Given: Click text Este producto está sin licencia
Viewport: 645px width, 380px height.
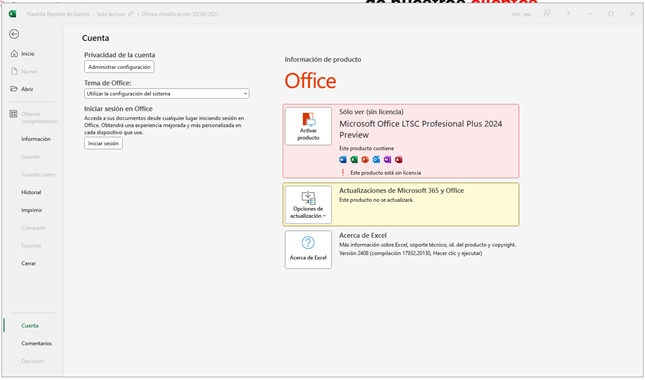Looking at the screenshot, I should pyautogui.click(x=385, y=173).
